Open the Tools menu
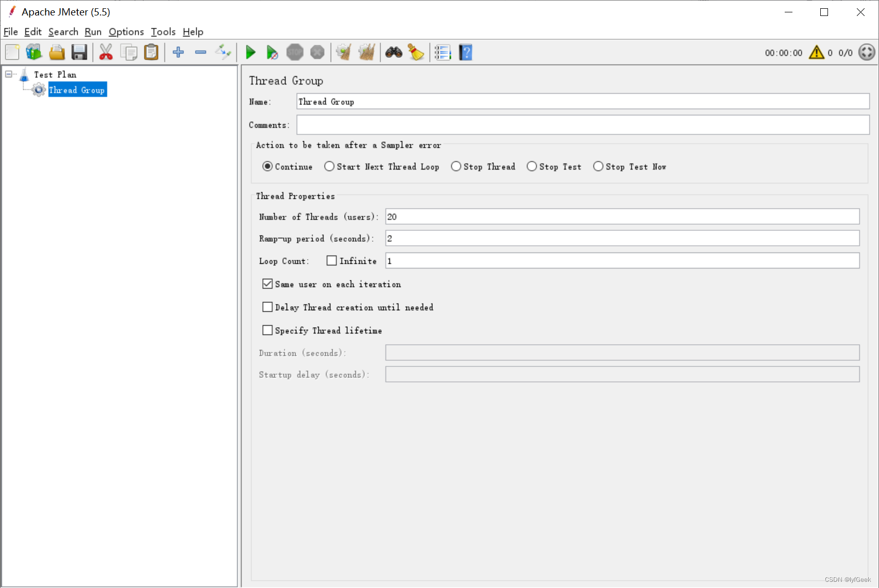Image resolution: width=879 pixels, height=588 pixels. 163,32
